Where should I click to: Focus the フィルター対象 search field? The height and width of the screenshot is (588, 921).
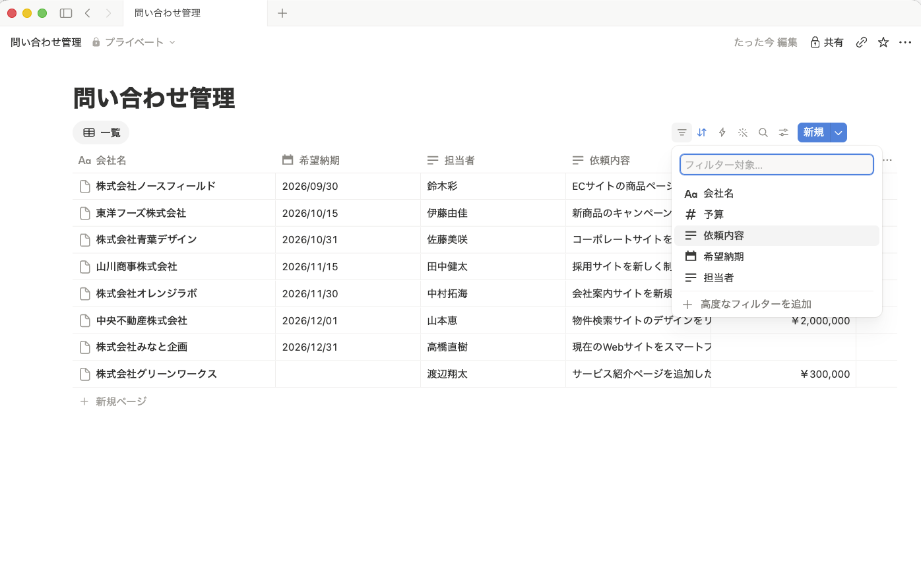coord(777,165)
